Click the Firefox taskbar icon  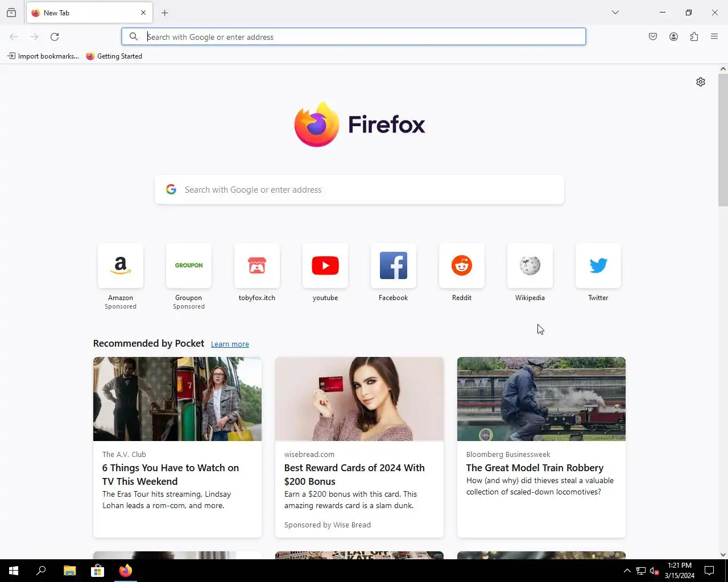[126, 571]
